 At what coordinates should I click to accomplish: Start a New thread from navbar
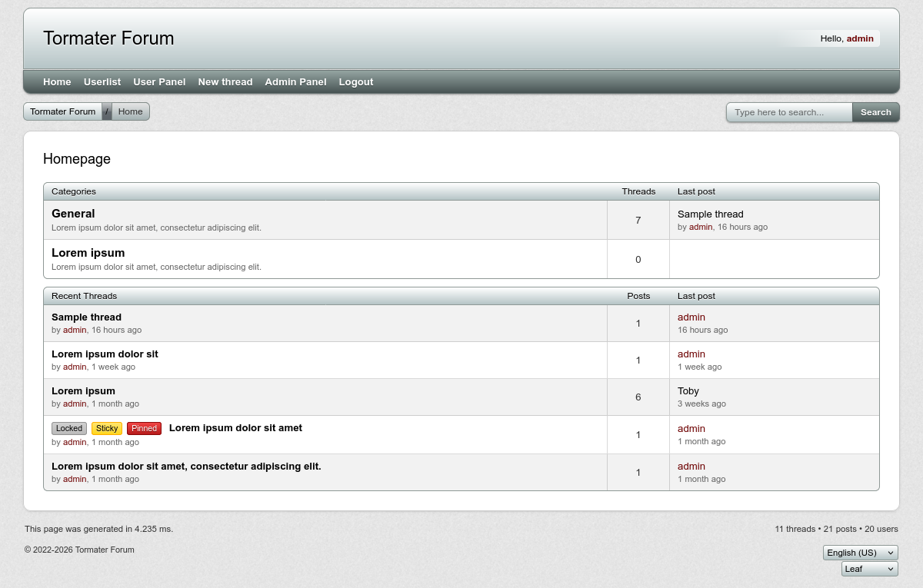(225, 81)
